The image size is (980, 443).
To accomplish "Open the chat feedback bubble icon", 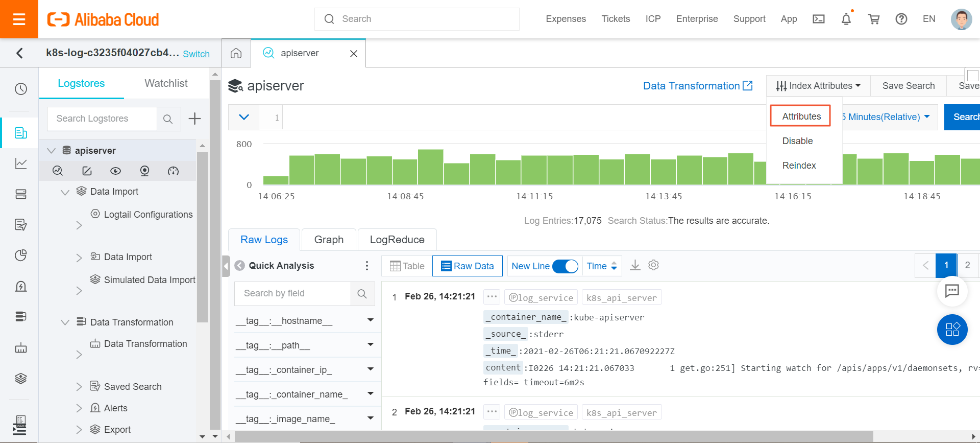I will pos(952,291).
